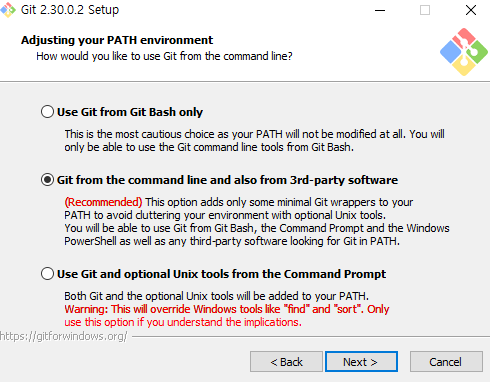
Task: Cancel the Git installation
Action: (x=446, y=362)
